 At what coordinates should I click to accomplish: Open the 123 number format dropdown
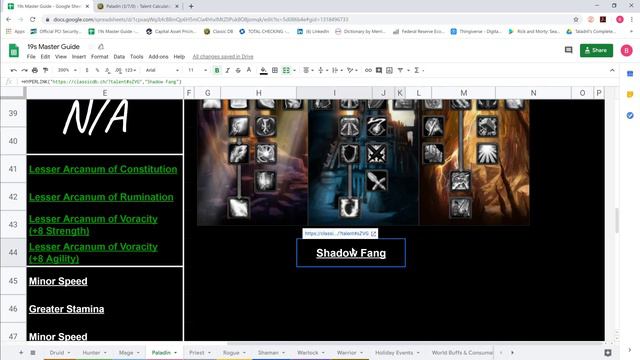click(130, 70)
